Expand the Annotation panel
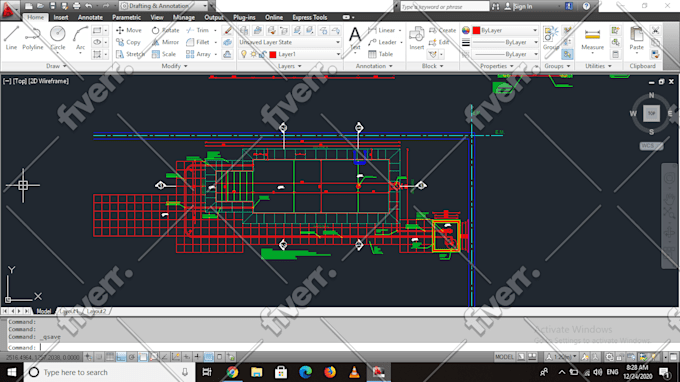The width and height of the screenshot is (680, 382). point(374,66)
